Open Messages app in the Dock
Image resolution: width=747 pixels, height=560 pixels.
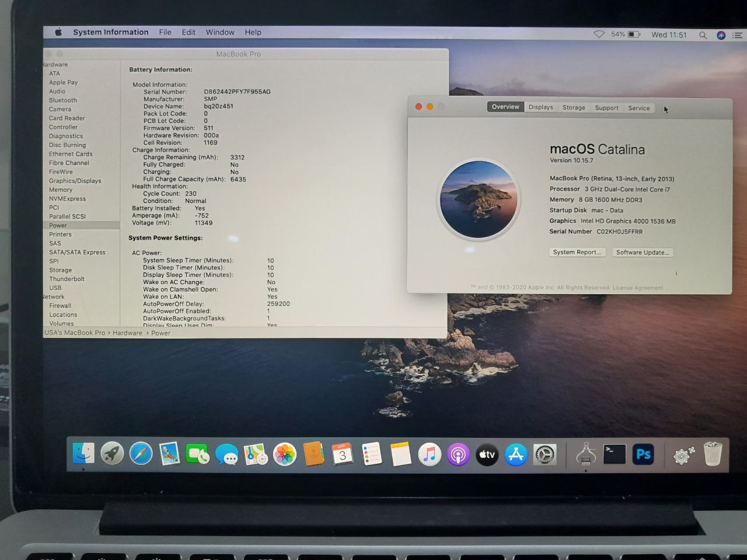[226, 454]
